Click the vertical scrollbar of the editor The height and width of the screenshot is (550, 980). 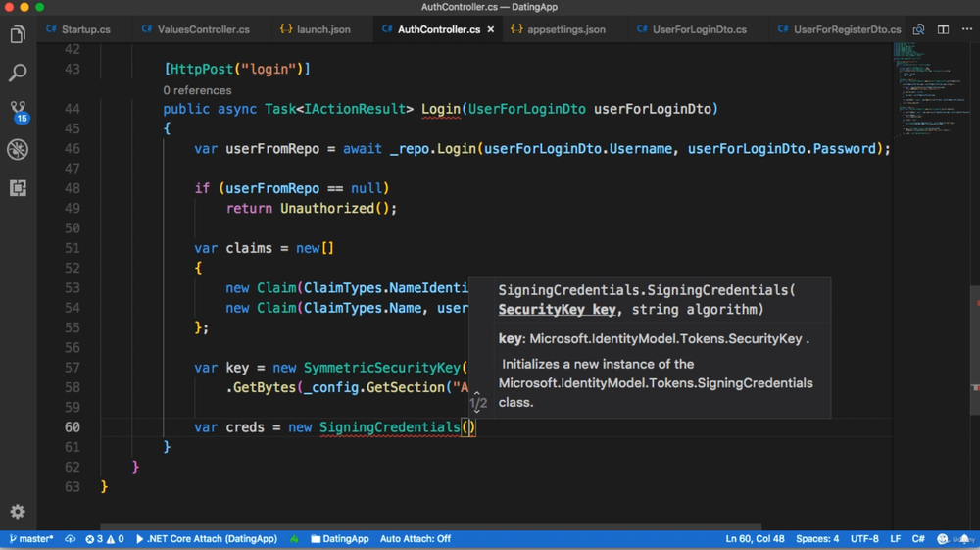pos(974,350)
